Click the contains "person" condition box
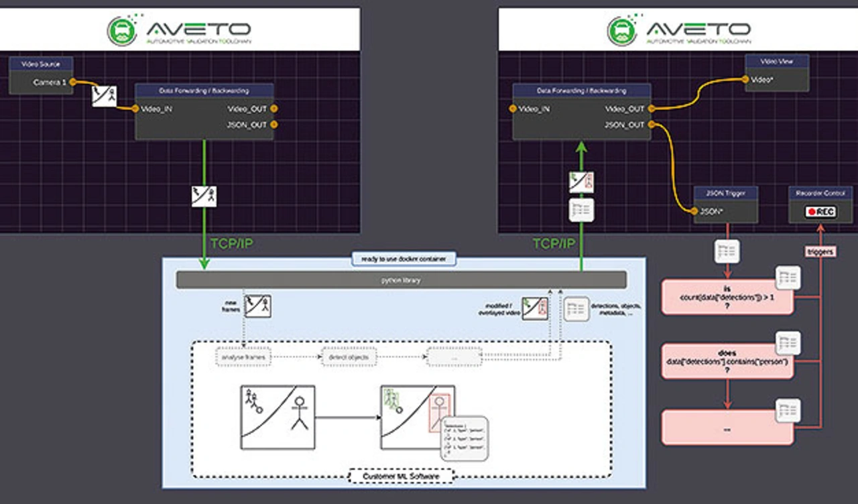The height and width of the screenshot is (504, 858). coord(727,361)
